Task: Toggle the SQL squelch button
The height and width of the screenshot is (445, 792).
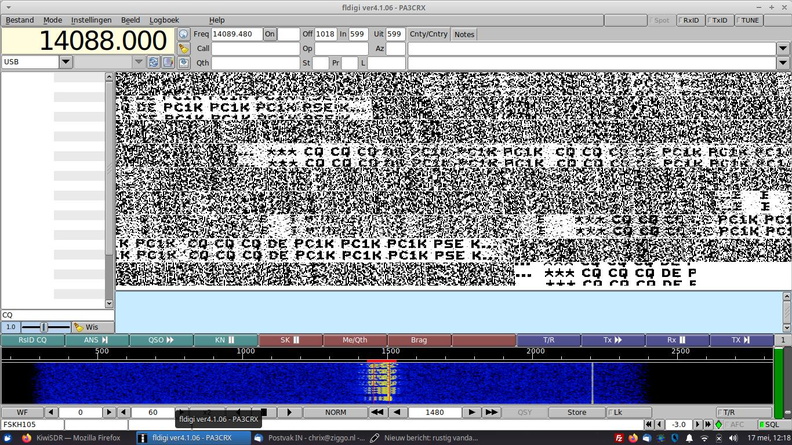Action: point(772,425)
